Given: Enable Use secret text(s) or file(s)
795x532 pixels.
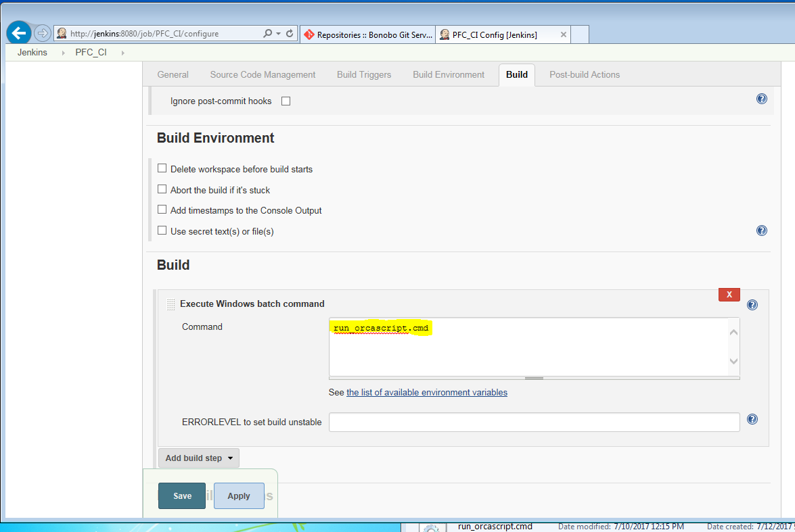Looking at the screenshot, I should coord(162,231).
